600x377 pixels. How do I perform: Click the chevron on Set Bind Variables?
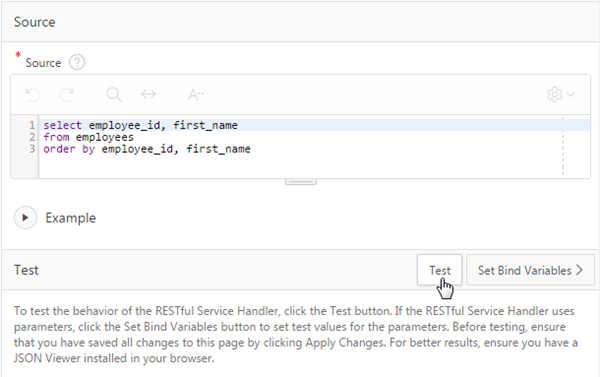coord(580,270)
